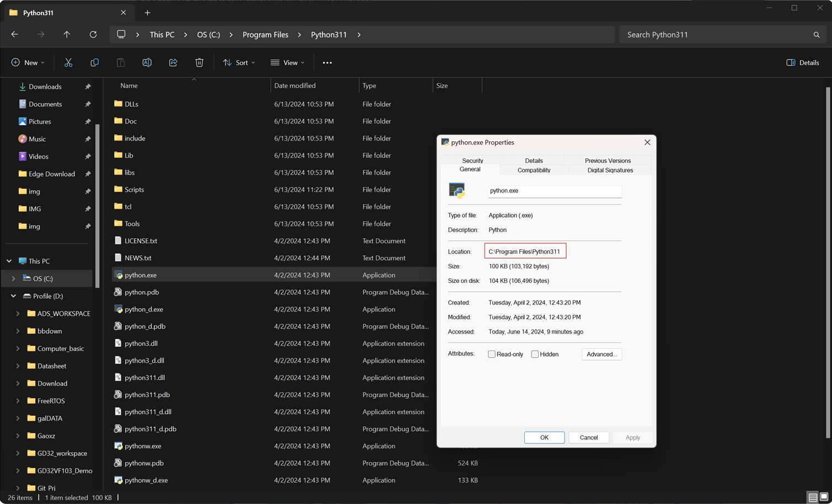Click the Share icon in toolbar
The width and height of the screenshot is (832, 504).
pyautogui.click(x=173, y=62)
